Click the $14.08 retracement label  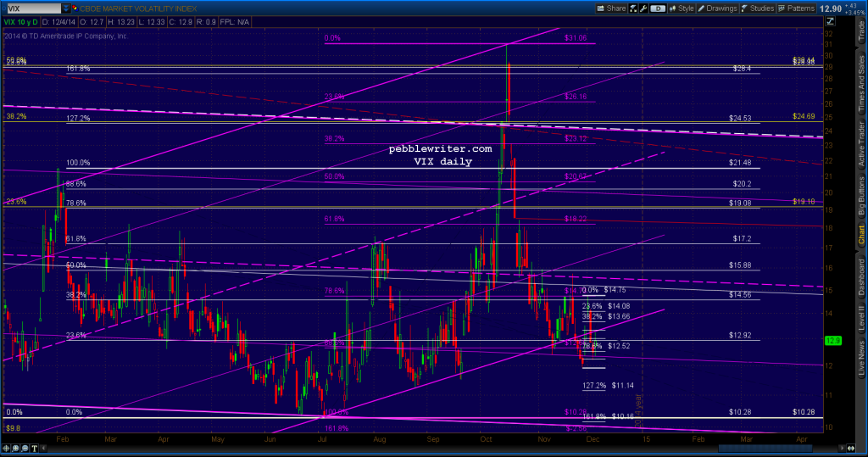[618, 306]
